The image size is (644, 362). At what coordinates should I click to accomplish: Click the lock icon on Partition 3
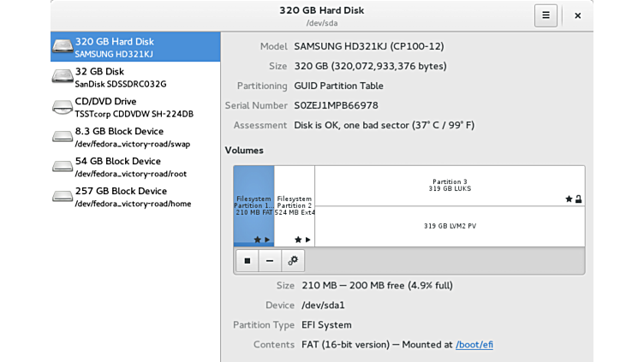[x=580, y=199]
